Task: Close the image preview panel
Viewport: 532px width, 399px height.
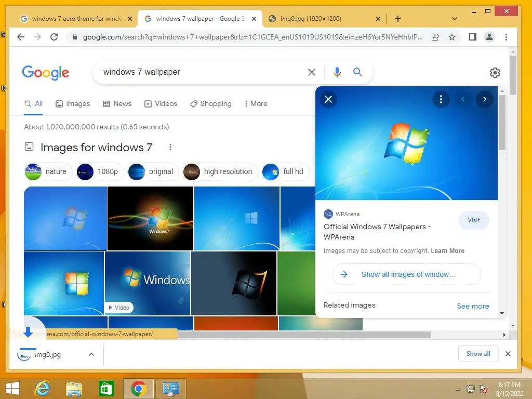Action: click(328, 99)
